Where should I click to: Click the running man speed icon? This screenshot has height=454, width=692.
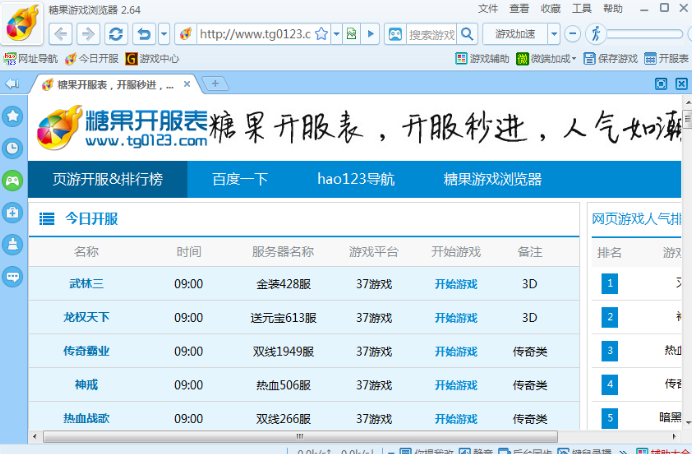(596, 34)
